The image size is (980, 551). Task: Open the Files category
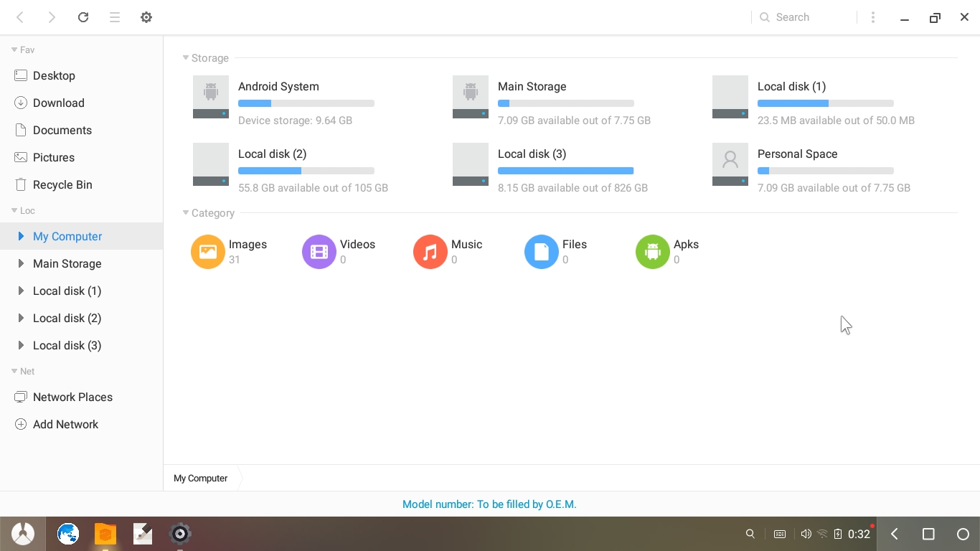click(x=542, y=252)
